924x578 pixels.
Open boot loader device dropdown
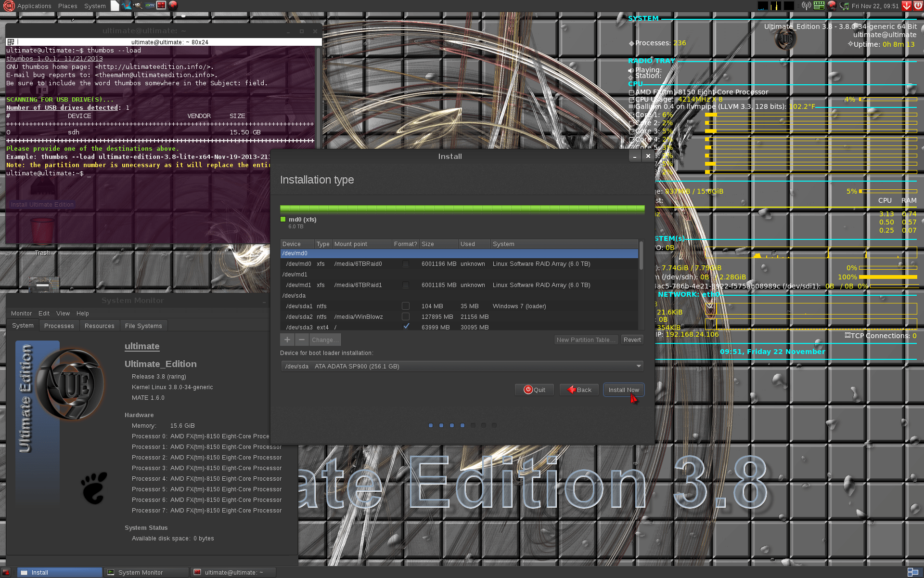click(x=462, y=366)
